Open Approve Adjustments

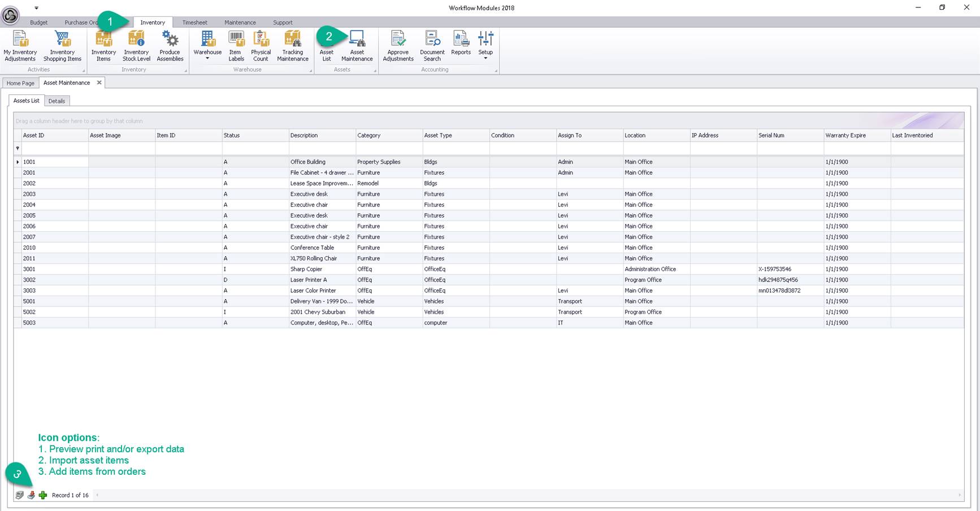[x=398, y=46]
